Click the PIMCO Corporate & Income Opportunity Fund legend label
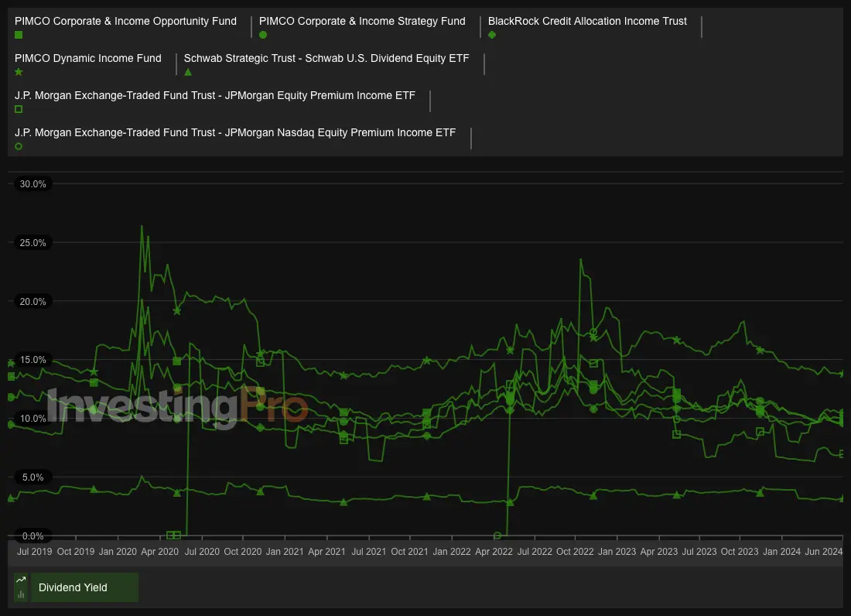Viewport: 851px width, 616px height. [125, 21]
